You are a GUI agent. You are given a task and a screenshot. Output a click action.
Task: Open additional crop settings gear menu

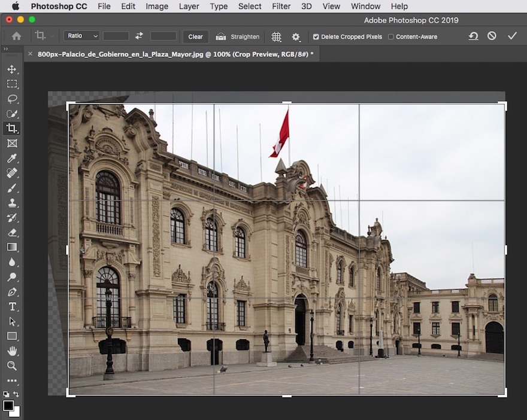click(x=296, y=36)
